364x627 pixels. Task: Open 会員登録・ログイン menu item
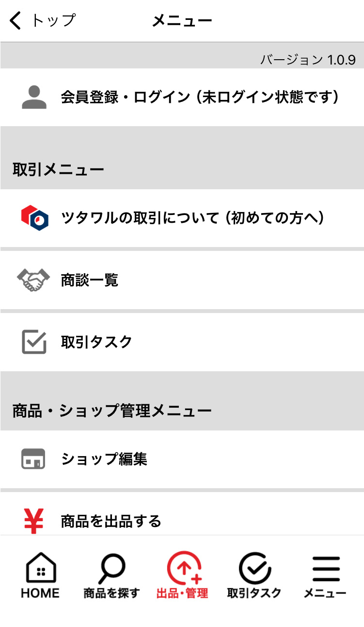click(199, 97)
